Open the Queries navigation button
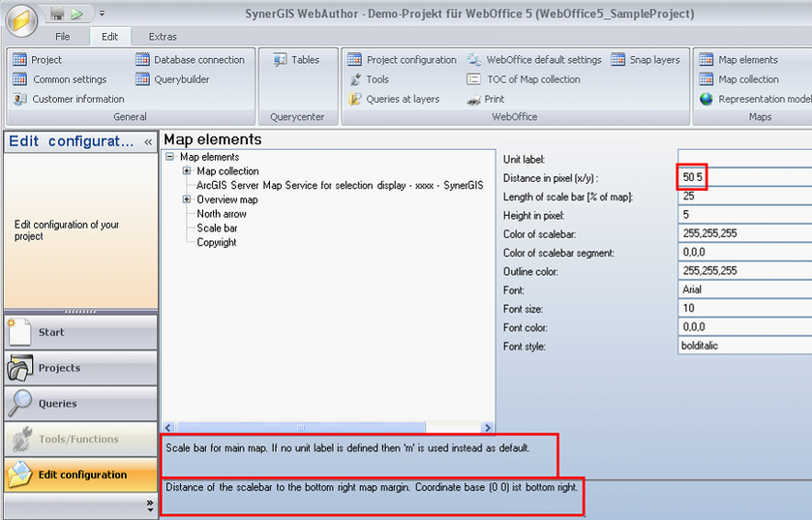812x520 pixels. 80,404
